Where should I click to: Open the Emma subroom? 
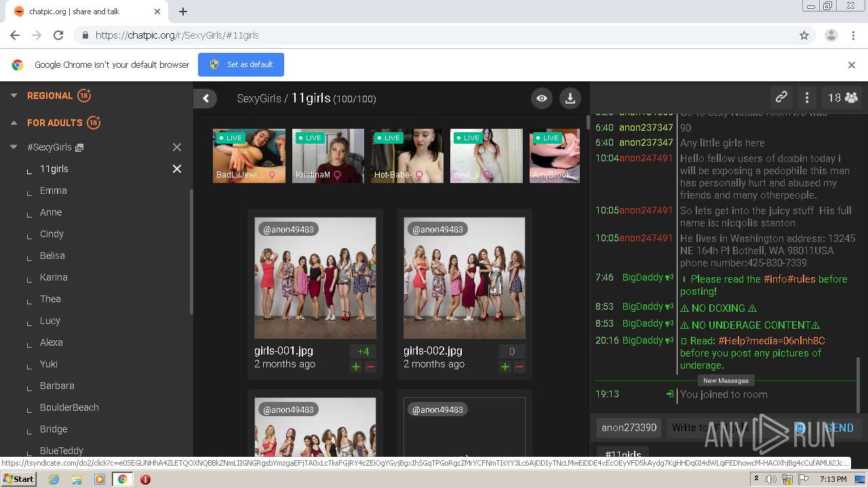click(54, 190)
